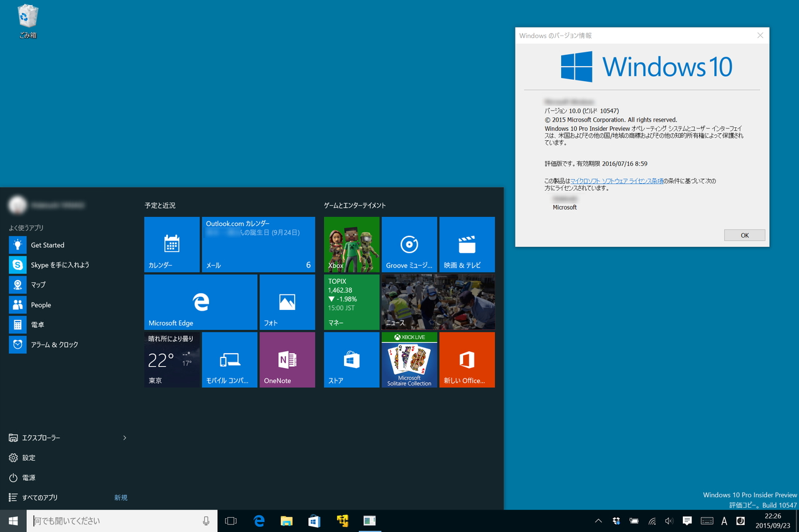Click OK in the Windows version dialog
The image size is (799, 532).
pyautogui.click(x=744, y=235)
